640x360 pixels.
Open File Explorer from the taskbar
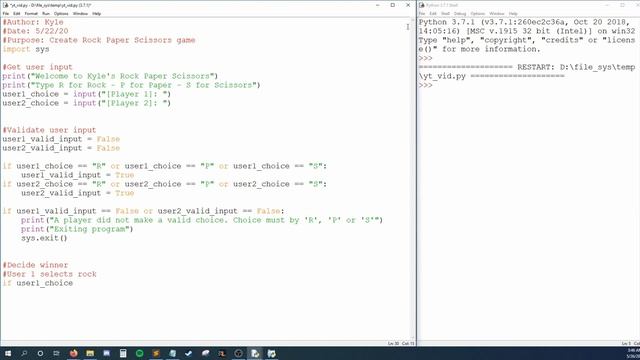90,353
